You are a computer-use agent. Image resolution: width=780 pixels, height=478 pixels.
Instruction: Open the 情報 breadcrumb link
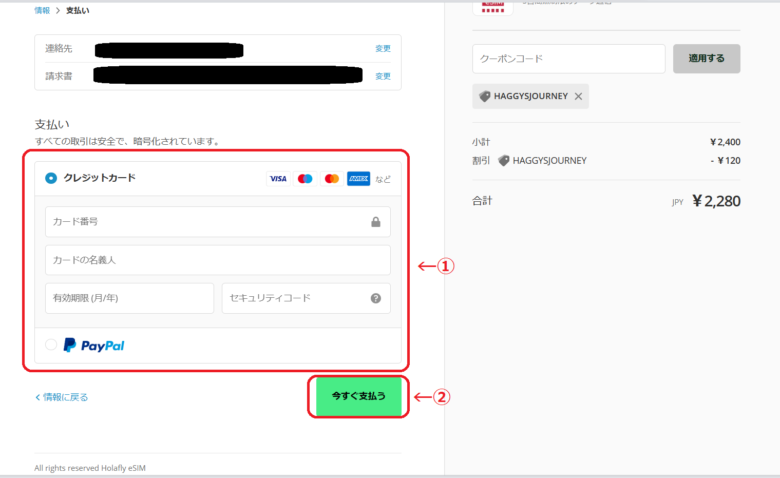pyautogui.click(x=42, y=10)
